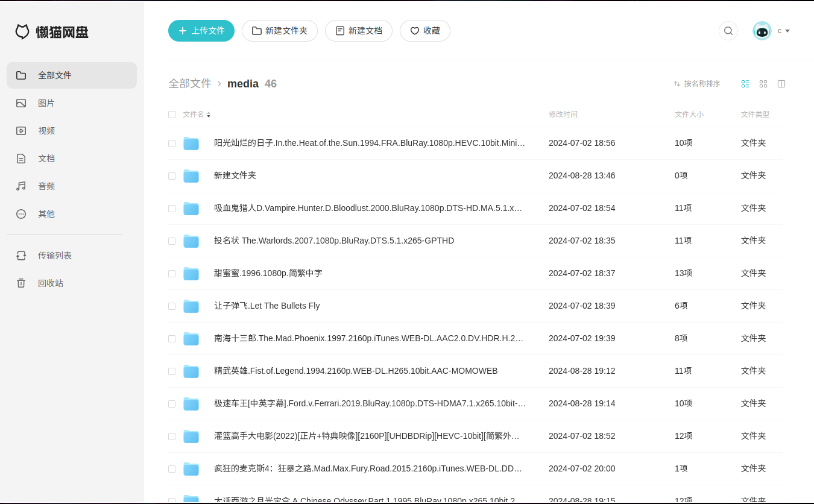Click the media breadcrumb
Viewport: 814px width, 504px height.
[243, 84]
